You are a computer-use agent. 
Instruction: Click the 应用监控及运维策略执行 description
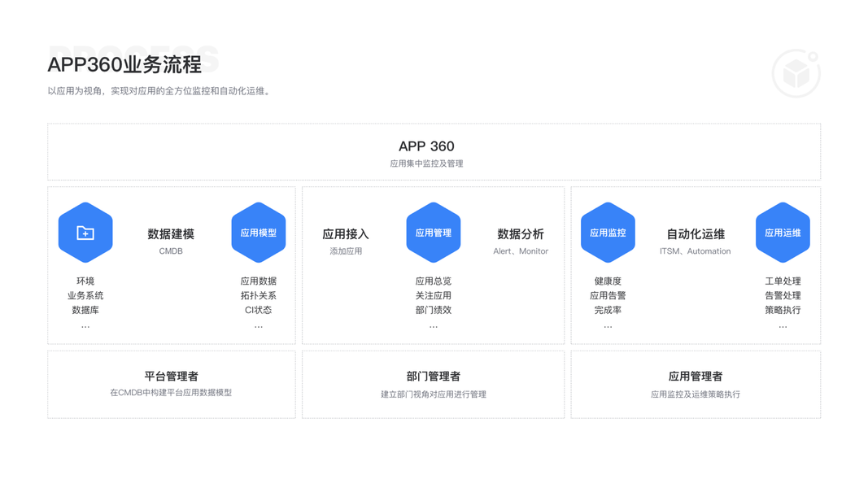(x=696, y=394)
